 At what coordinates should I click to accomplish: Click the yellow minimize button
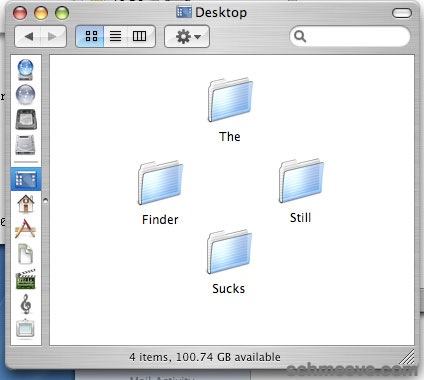(41, 13)
